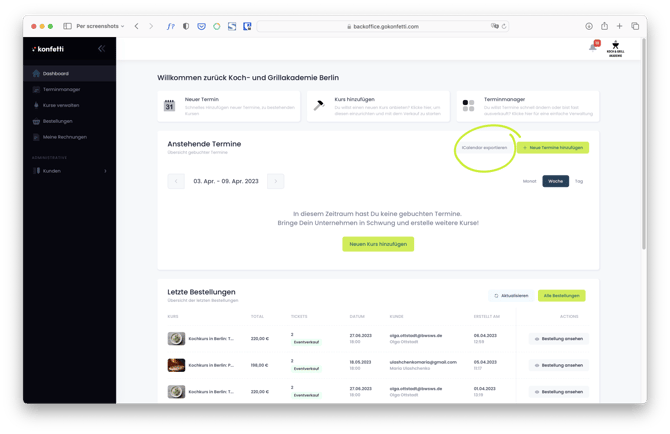Open the Dashboard sidebar item

click(x=56, y=73)
